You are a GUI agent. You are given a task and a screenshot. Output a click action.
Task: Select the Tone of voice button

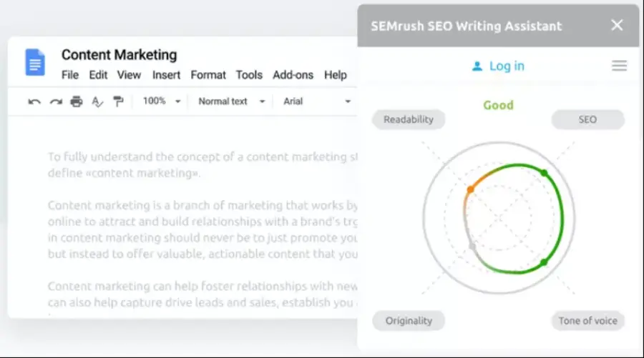(587, 321)
